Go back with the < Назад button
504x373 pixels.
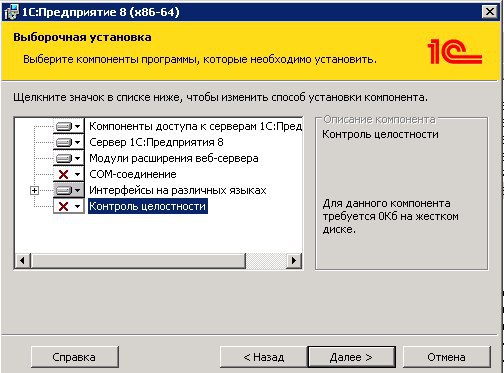[263, 357]
